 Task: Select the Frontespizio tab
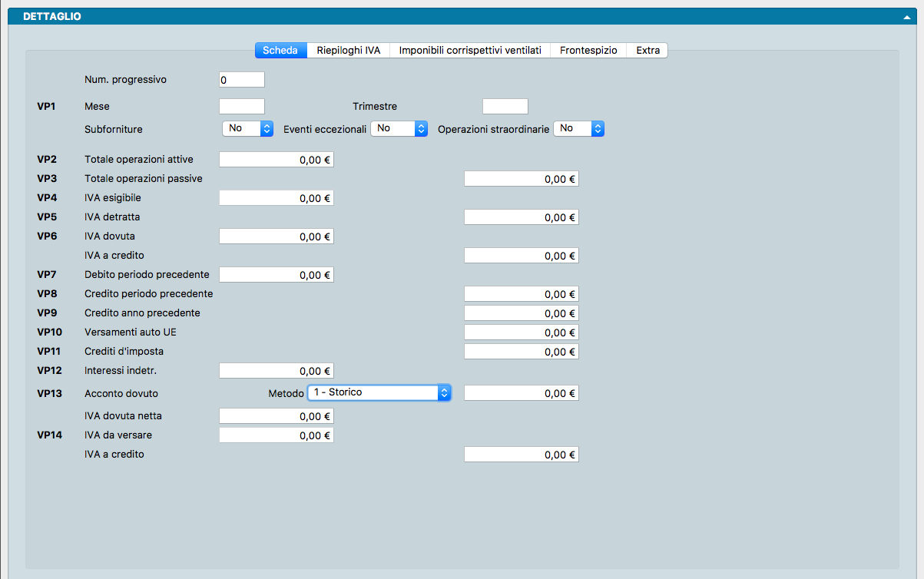tap(588, 50)
